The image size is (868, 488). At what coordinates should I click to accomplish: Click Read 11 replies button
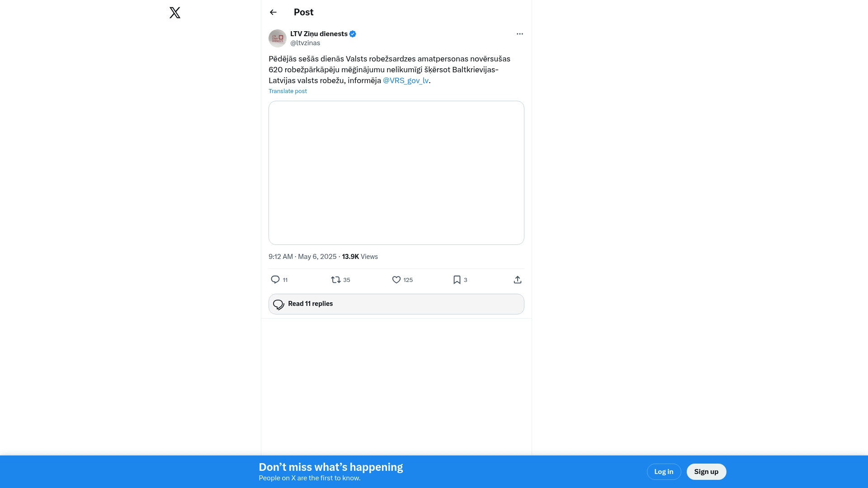point(396,304)
